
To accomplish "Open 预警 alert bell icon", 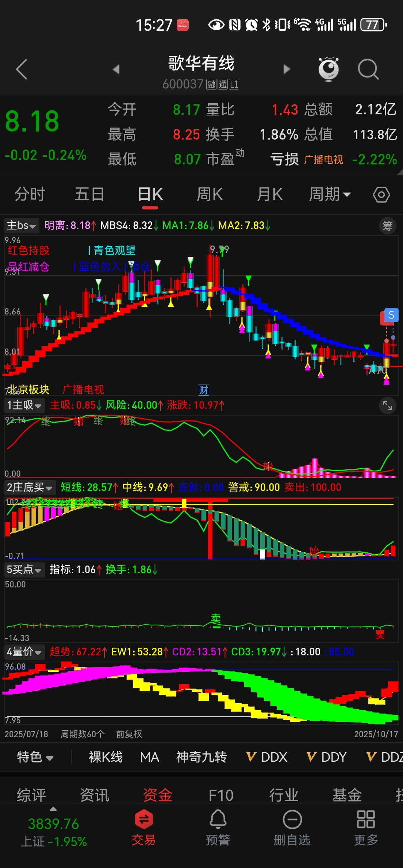I will pos(218,827).
